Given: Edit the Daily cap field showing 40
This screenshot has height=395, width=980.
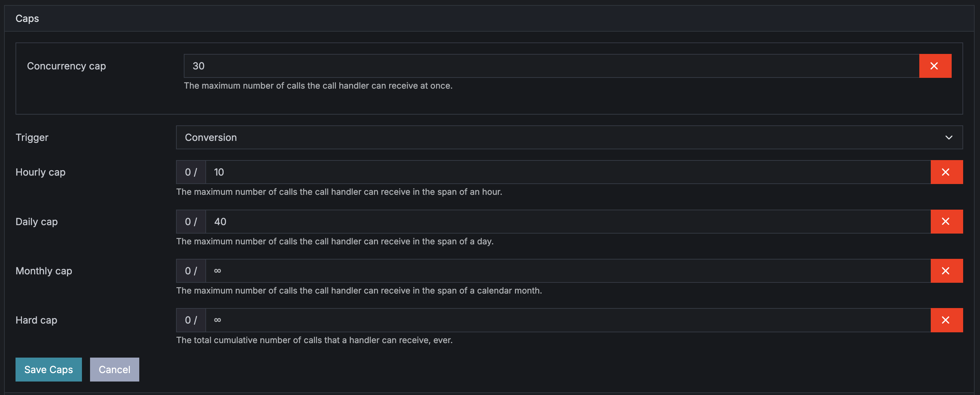Looking at the screenshot, I should 568,221.
